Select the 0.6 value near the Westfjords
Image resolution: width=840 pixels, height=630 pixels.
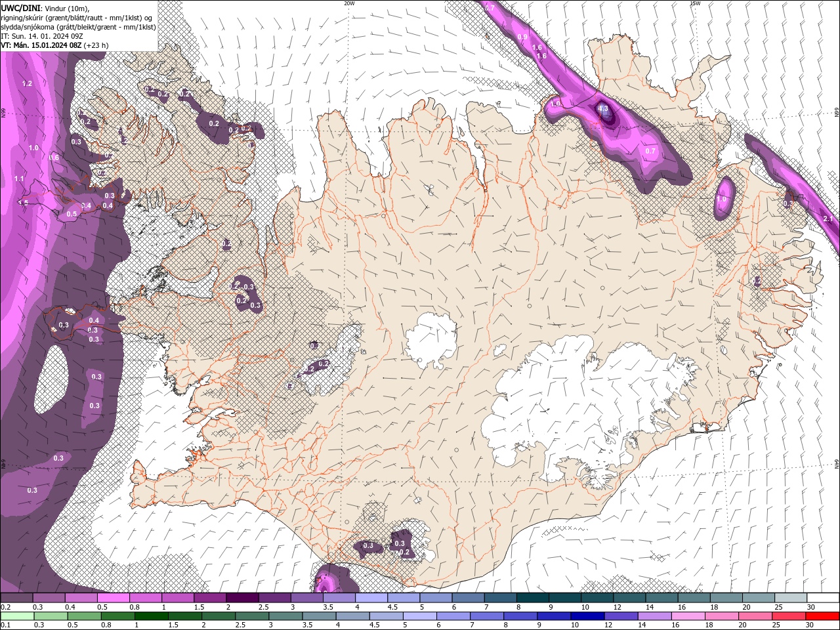click(54, 158)
